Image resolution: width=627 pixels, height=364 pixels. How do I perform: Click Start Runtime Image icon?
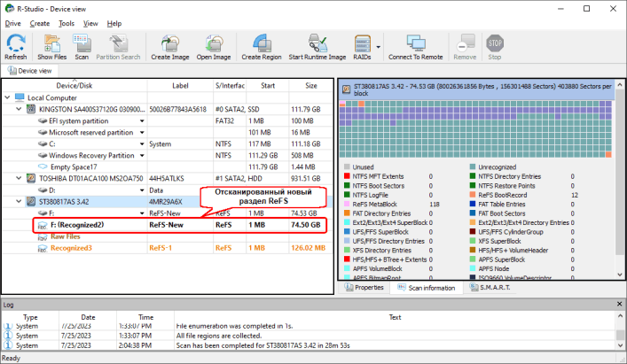coord(317,47)
